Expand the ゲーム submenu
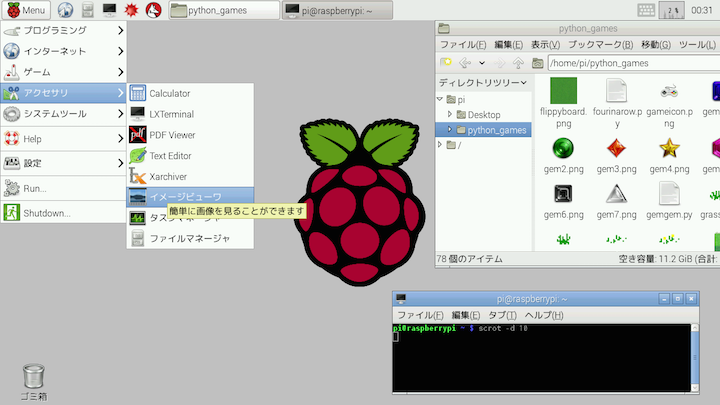Image resolution: width=720 pixels, height=405 pixels. click(63, 72)
